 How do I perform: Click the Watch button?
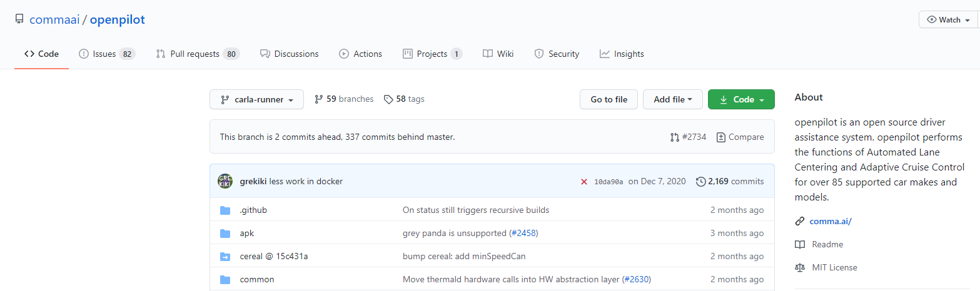point(948,19)
